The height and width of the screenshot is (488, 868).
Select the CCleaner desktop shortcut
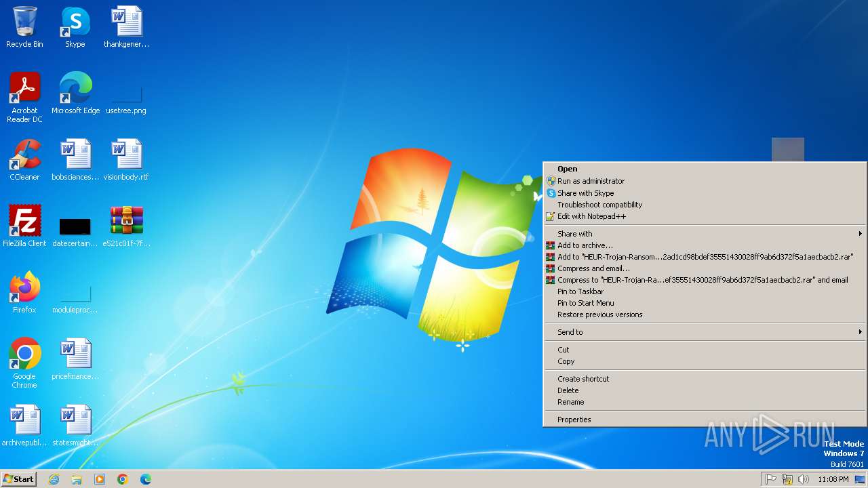pyautogui.click(x=24, y=159)
